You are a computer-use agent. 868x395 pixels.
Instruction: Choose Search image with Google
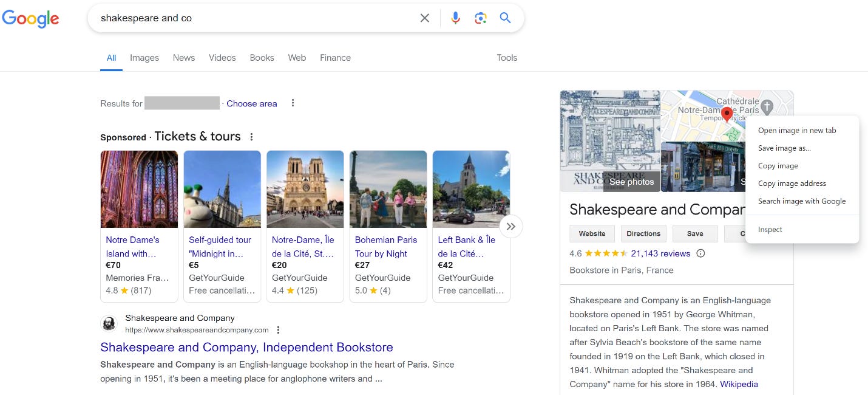802,201
